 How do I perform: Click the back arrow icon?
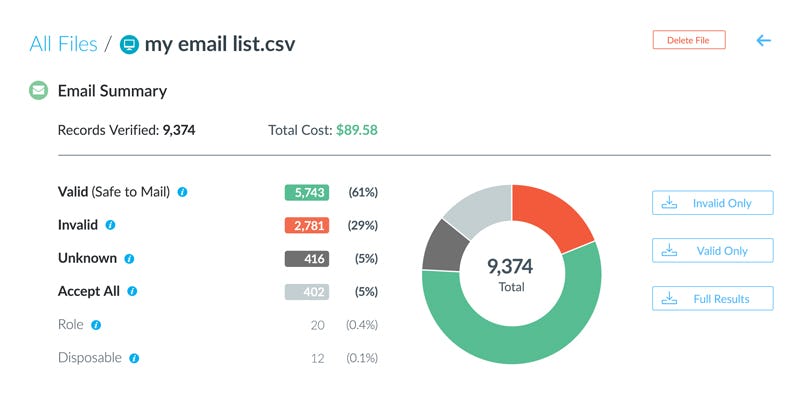(x=764, y=41)
